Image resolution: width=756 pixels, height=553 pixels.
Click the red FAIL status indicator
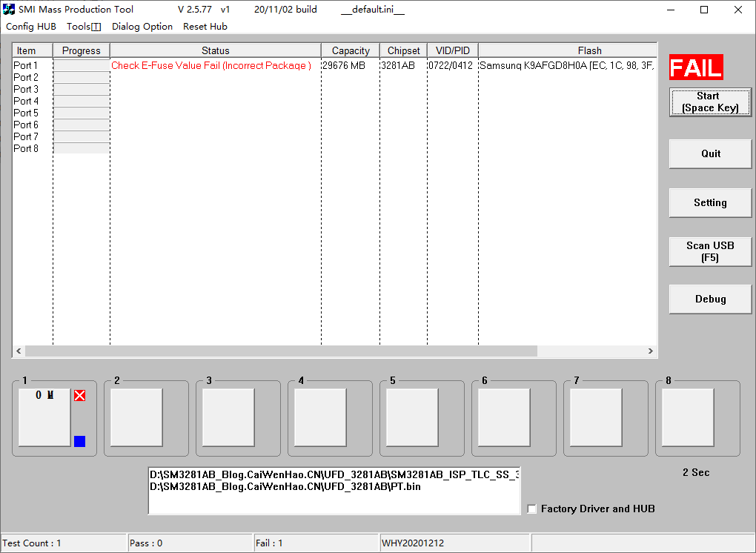click(x=695, y=67)
